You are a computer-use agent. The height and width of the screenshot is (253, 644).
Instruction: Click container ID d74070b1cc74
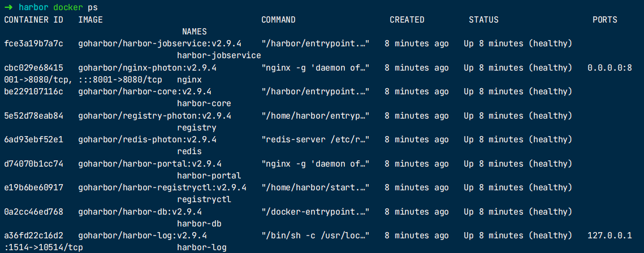(33, 164)
